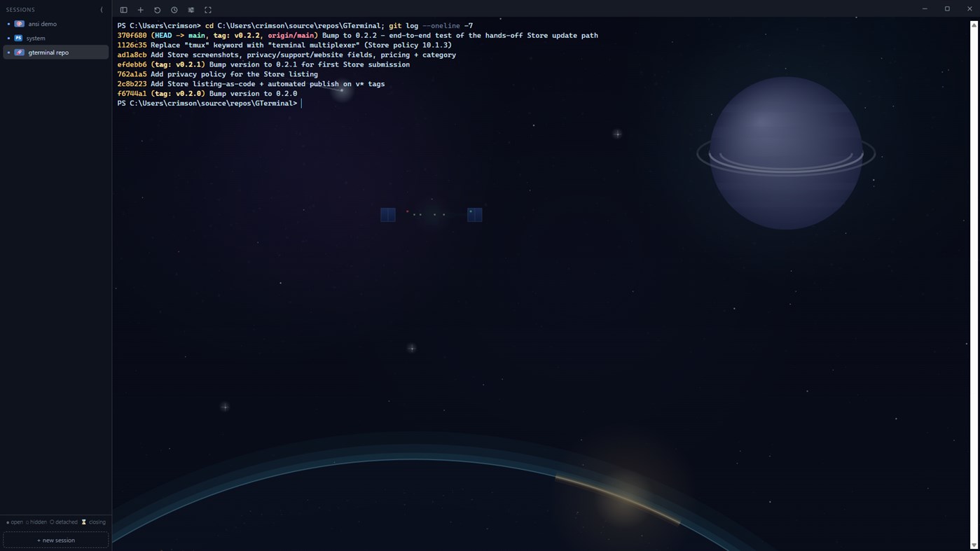The height and width of the screenshot is (551, 980).
Task: Select the gterminal repo session
Action: coord(56,53)
